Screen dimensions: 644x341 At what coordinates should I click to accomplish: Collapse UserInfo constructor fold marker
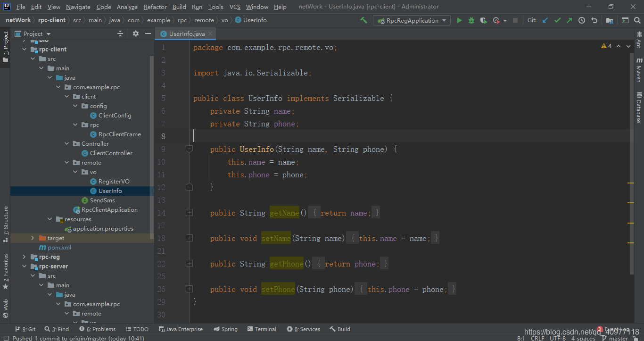point(189,149)
